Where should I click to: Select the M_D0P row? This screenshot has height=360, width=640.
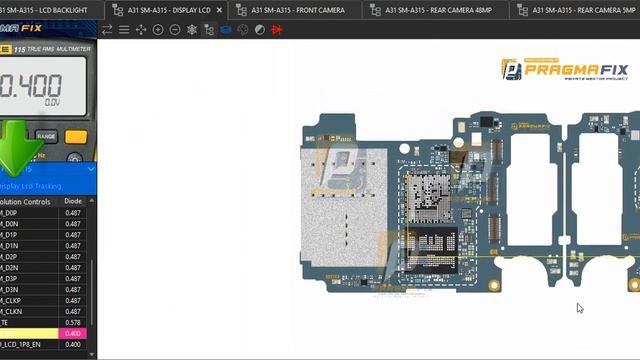(x=43, y=213)
